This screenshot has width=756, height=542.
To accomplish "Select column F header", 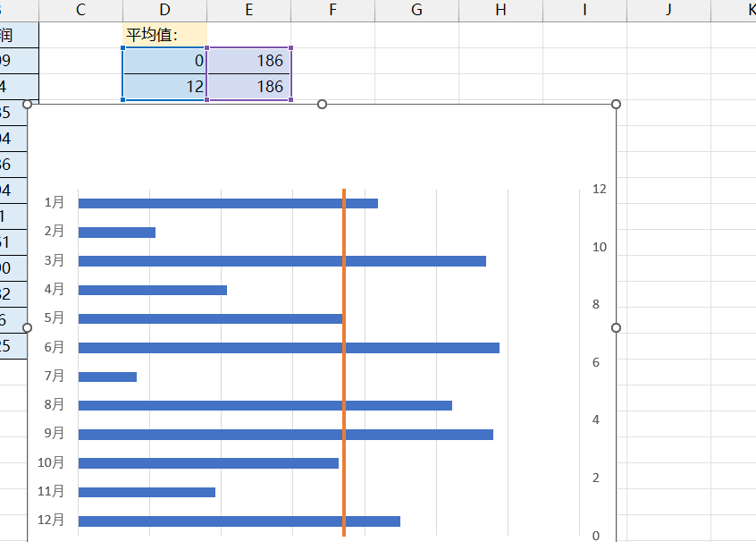I will click(x=332, y=10).
